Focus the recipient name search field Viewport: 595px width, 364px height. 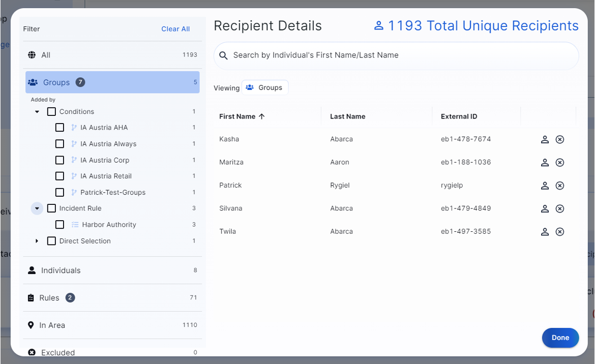click(397, 55)
